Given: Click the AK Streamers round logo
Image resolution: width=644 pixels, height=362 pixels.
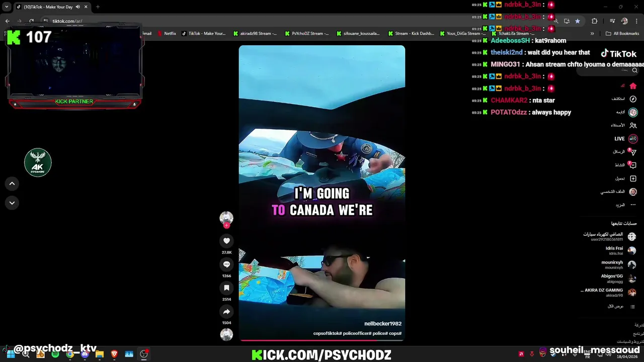Looking at the screenshot, I should [38, 162].
